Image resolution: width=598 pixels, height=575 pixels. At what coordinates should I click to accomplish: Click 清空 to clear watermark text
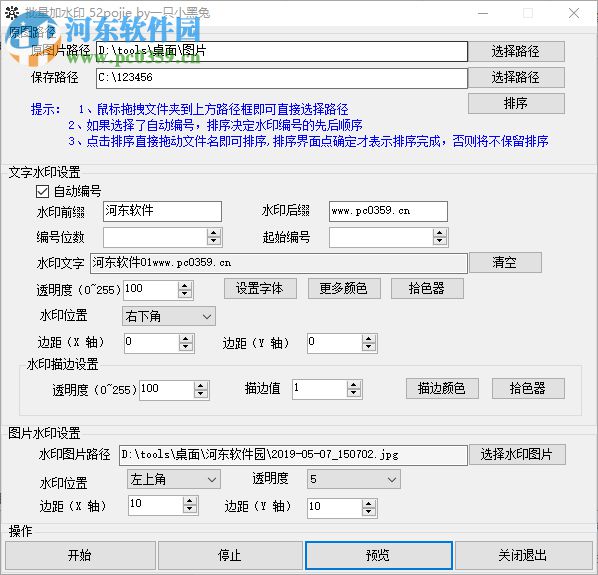(505, 262)
